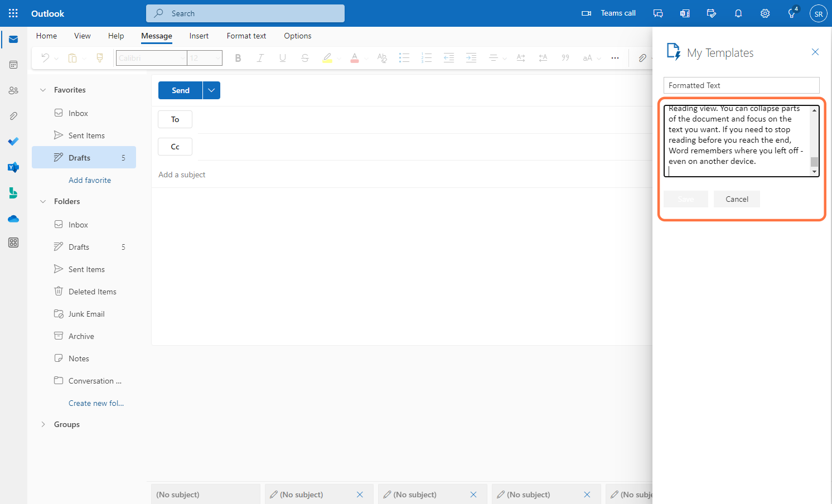Open the OneDrive cloud app
The image size is (832, 504).
[x=13, y=219]
